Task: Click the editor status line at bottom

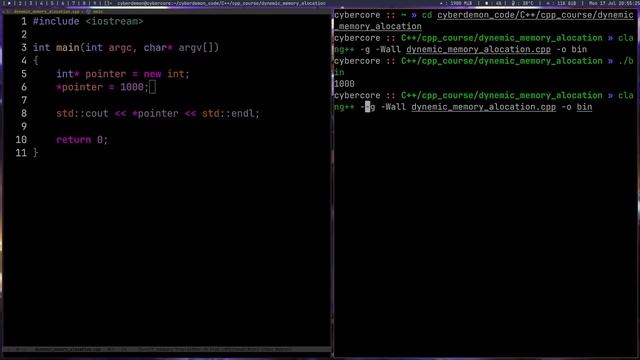Action: 167,349
